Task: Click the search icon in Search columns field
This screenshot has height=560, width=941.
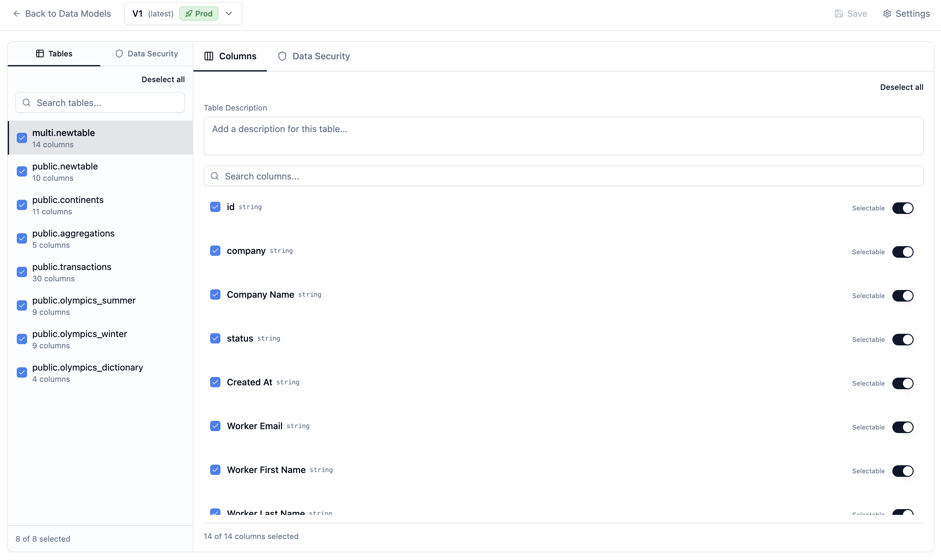Action: pos(215,176)
